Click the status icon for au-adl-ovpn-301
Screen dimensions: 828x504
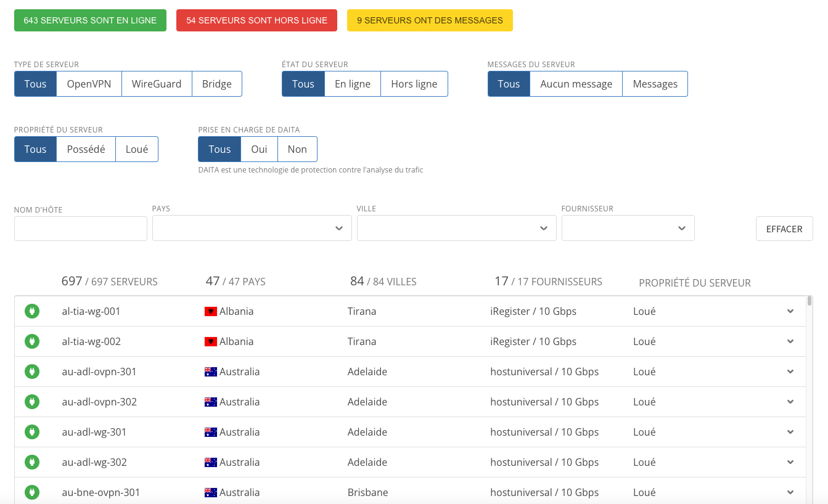point(32,372)
